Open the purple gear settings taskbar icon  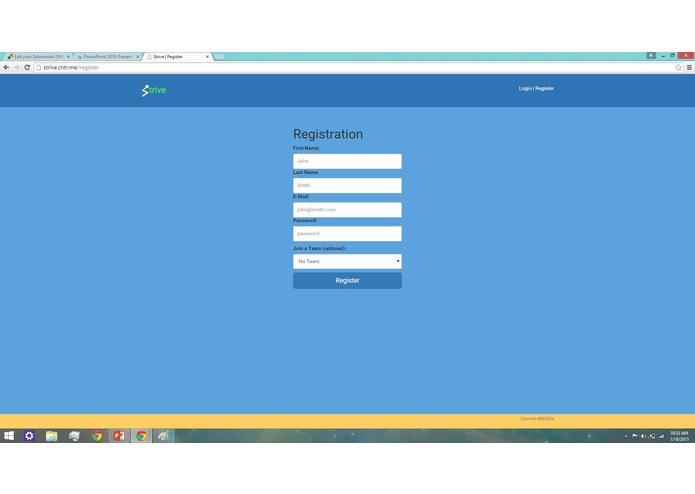[29, 436]
